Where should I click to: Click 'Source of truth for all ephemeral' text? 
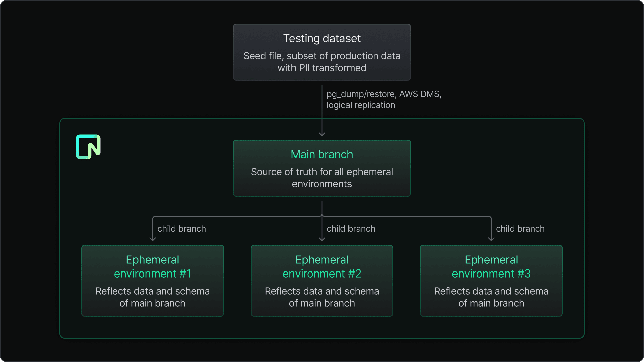click(322, 172)
